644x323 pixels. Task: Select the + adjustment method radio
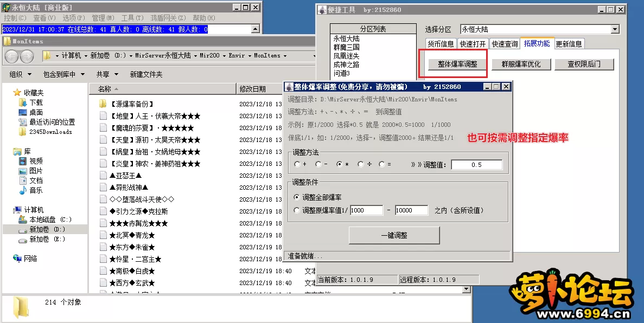297,164
